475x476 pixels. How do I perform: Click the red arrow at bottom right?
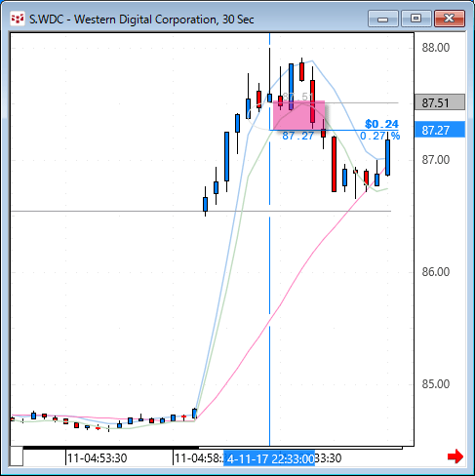(x=455, y=456)
